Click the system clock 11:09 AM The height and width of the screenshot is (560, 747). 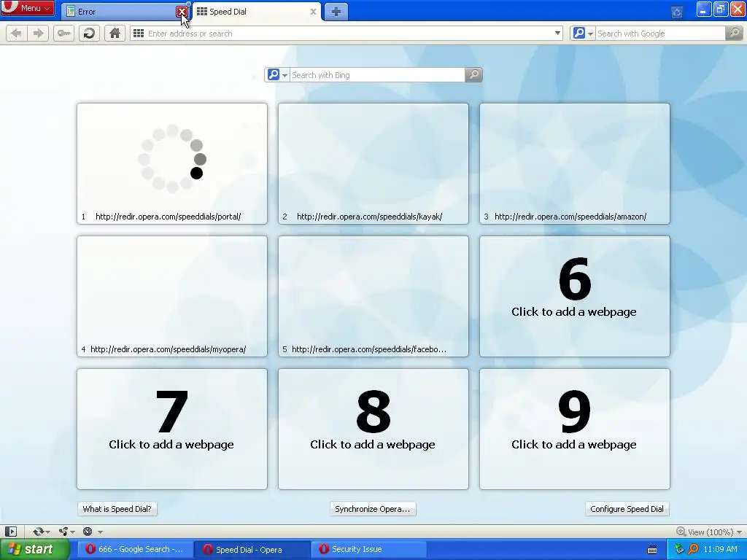click(720, 550)
